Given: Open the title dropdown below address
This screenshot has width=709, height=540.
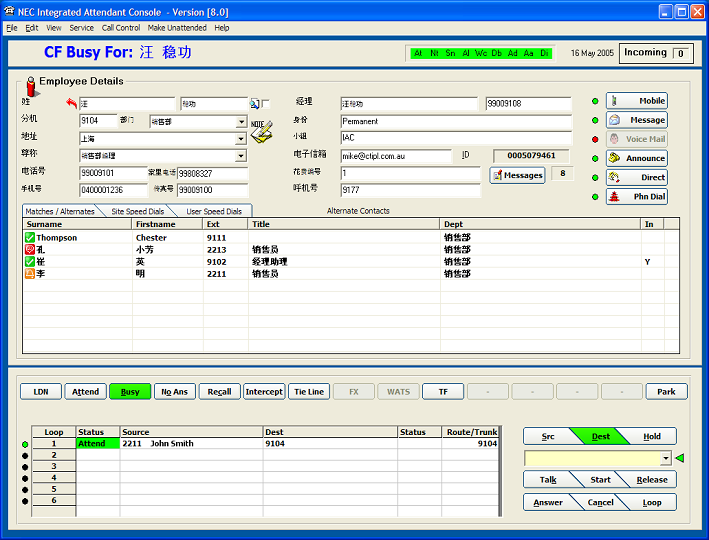Looking at the screenshot, I should pyautogui.click(x=241, y=156).
